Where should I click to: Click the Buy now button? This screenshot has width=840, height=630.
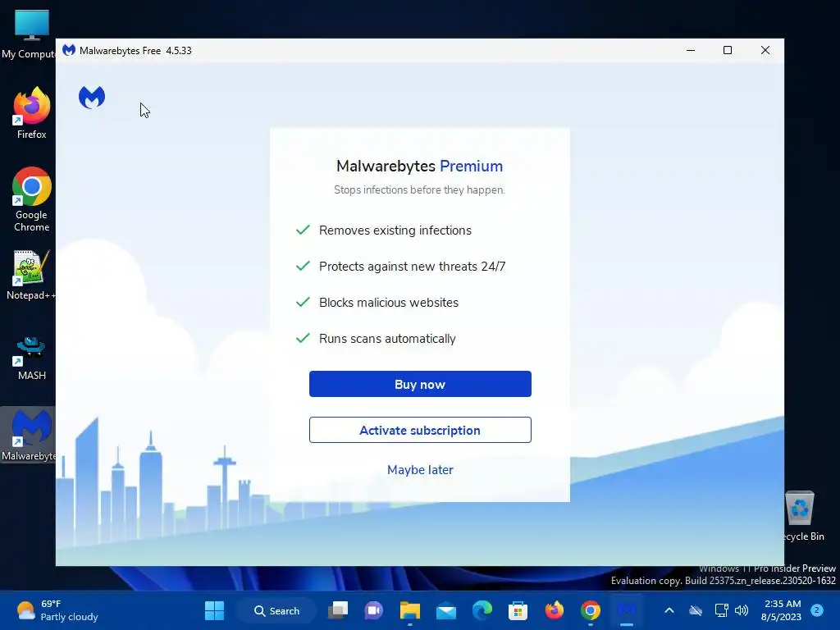pos(420,384)
